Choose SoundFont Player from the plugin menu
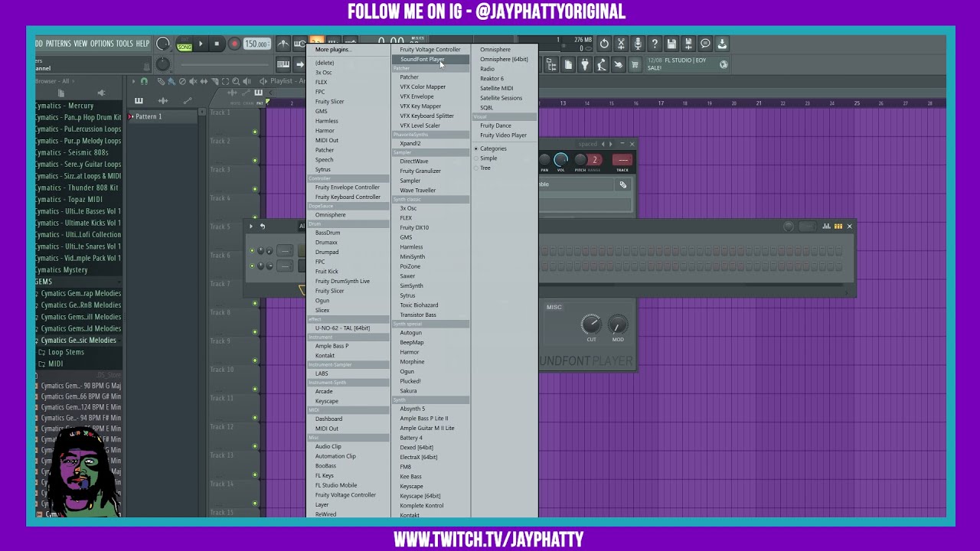Screen dimensions: 980x551 pos(430,59)
